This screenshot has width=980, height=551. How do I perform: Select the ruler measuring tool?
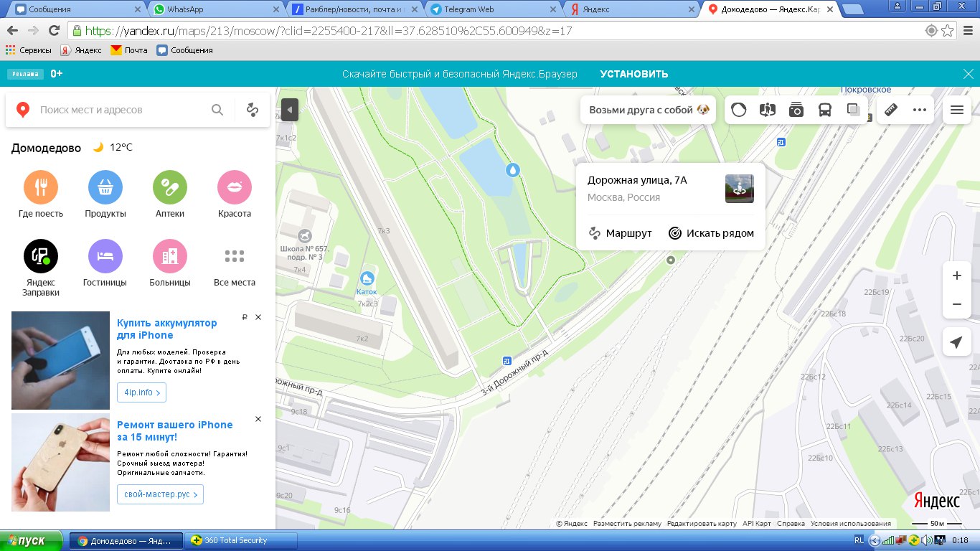coord(891,110)
